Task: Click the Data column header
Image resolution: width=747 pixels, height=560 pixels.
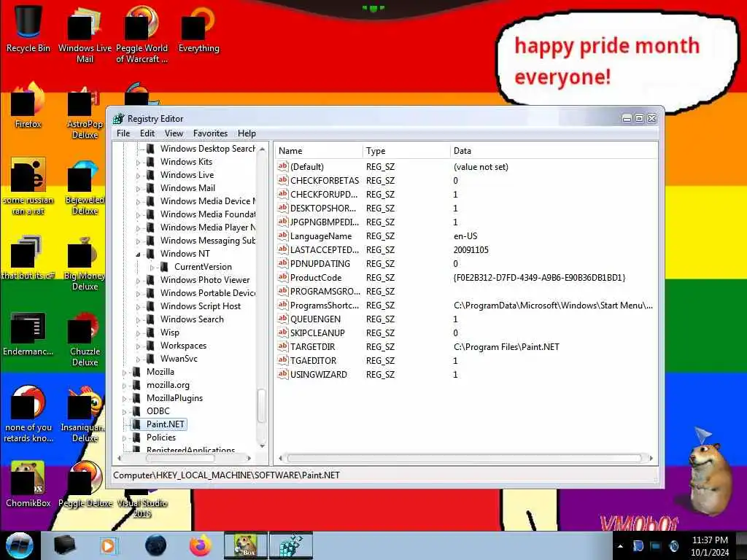Action: pos(554,150)
